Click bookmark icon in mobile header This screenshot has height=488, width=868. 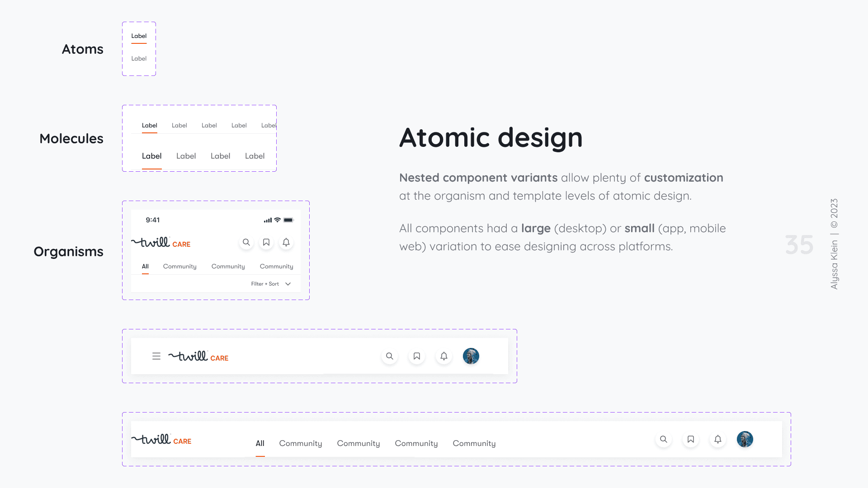(x=266, y=243)
